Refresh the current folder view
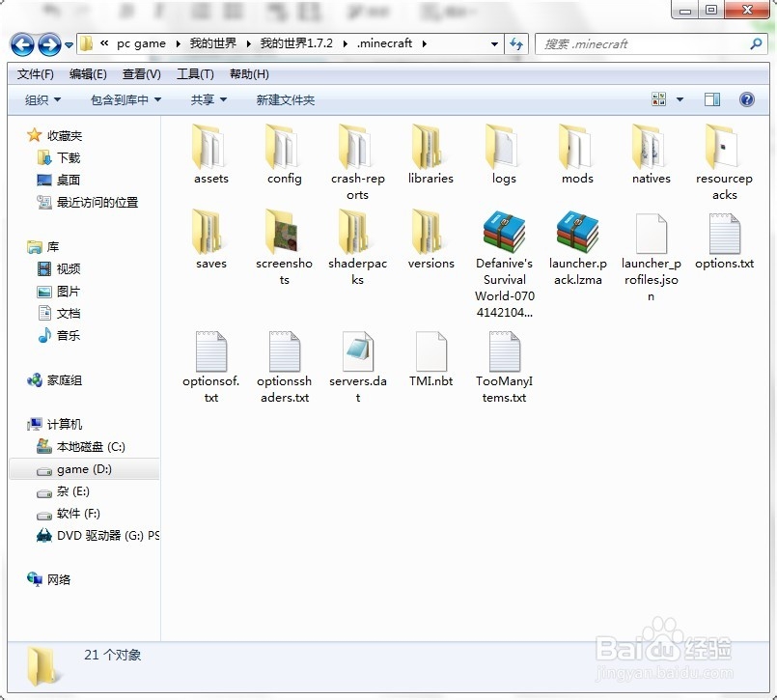This screenshot has height=700, width=777. (x=516, y=44)
